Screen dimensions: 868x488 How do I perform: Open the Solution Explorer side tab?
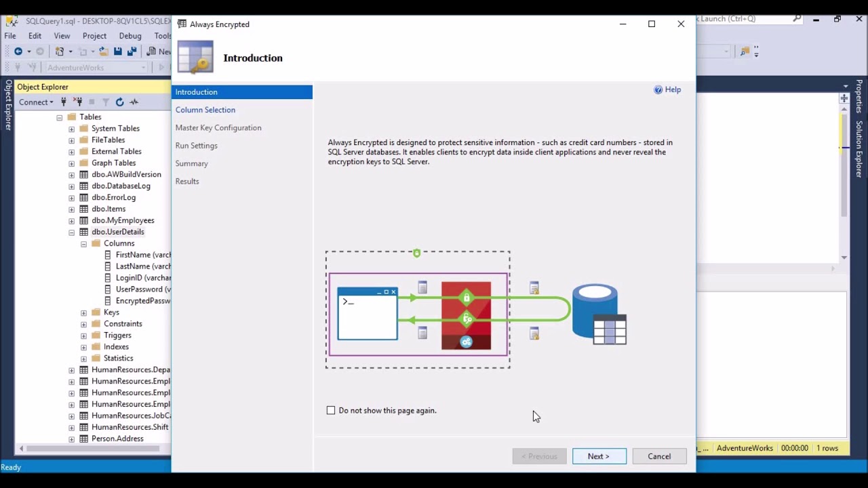(x=859, y=149)
